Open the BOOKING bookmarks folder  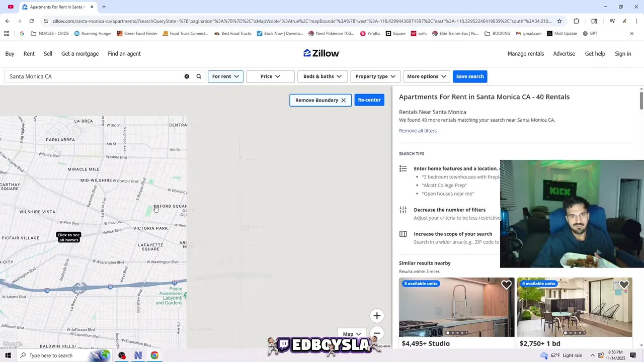click(497, 34)
